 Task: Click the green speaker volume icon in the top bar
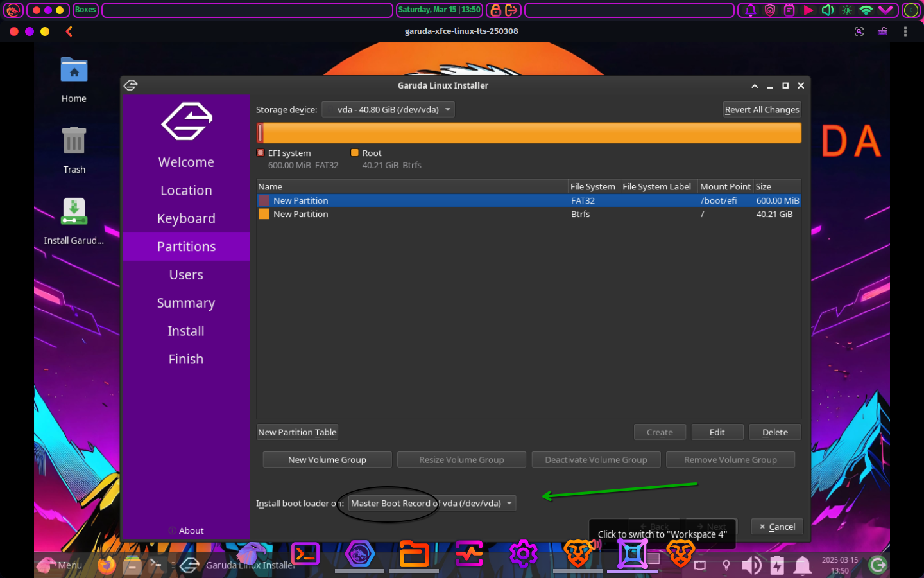[x=828, y=10]
